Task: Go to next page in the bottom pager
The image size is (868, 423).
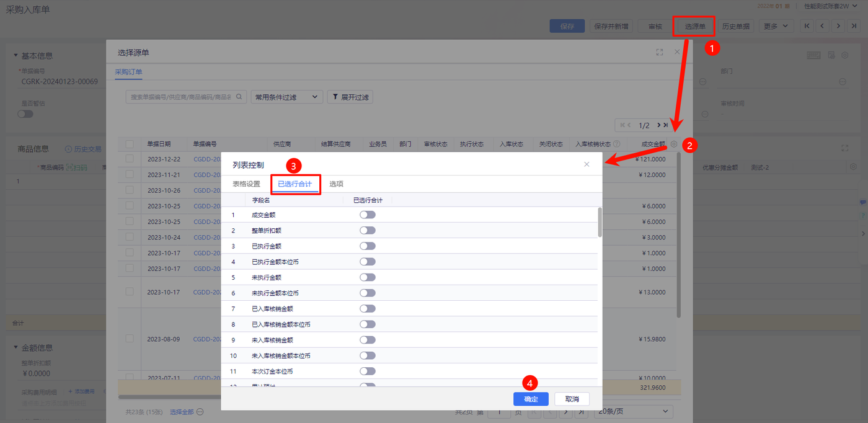Action: [x=565, y=412]
